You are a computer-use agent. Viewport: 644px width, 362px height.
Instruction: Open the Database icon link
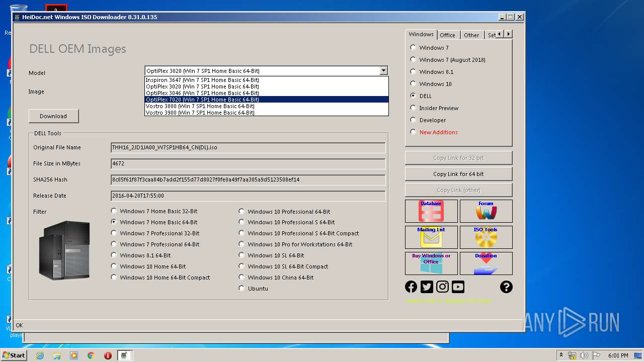(x=431, y=211)
